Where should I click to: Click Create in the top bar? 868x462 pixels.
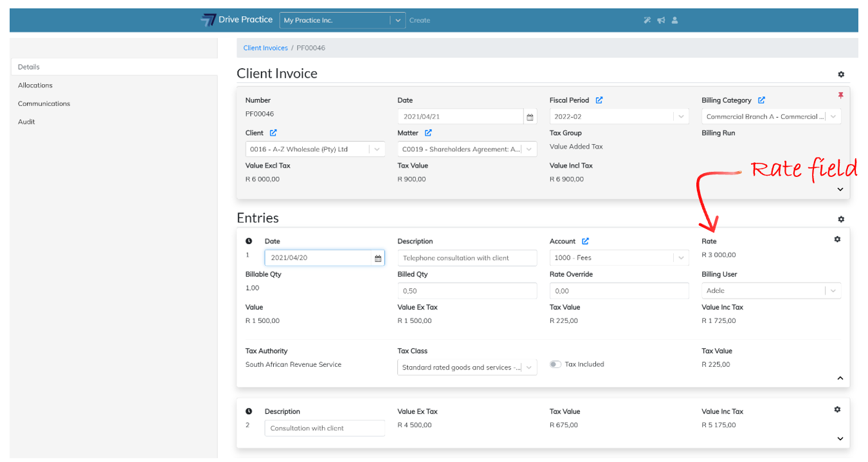(420, 21)
